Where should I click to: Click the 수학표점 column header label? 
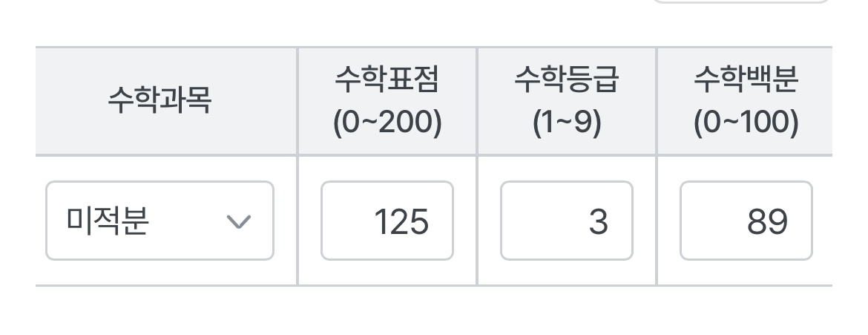pos(387,80)
